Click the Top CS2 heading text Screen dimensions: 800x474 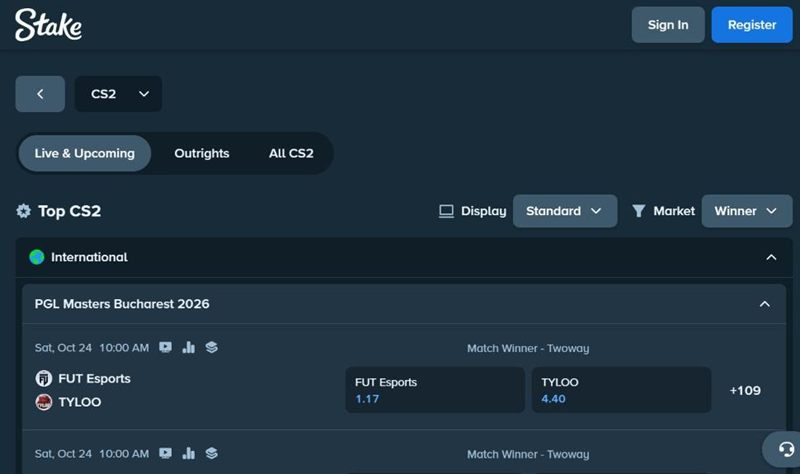[69, 211]
